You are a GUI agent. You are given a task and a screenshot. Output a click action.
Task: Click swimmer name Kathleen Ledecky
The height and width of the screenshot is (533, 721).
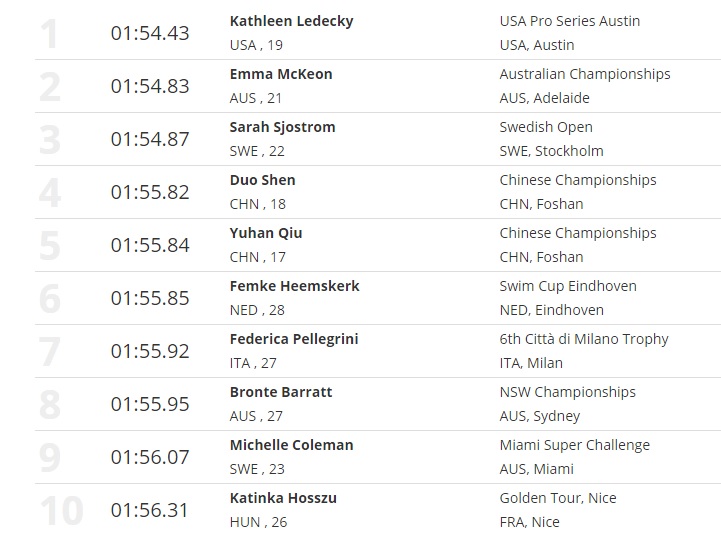click(291, 21)
